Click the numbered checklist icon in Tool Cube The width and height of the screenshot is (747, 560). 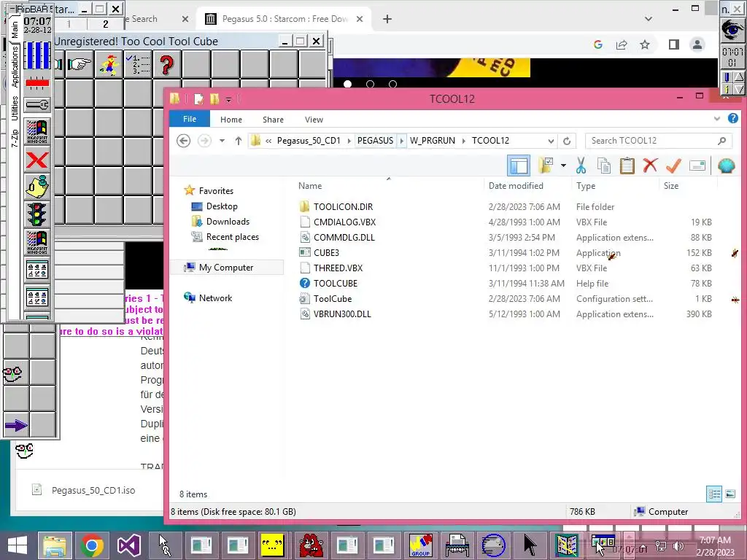coord(138,64)
